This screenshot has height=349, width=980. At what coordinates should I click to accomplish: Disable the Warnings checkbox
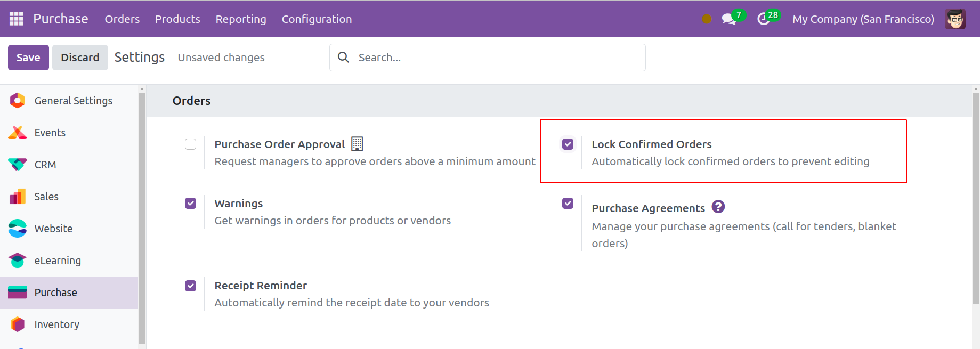tap(190, 204)
